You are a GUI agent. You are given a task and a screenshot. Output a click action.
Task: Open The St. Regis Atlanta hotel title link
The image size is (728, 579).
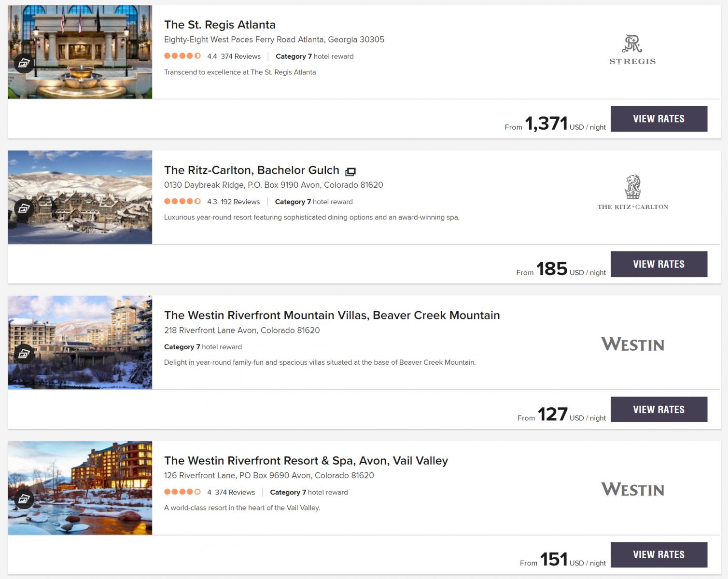click(220, 25)
